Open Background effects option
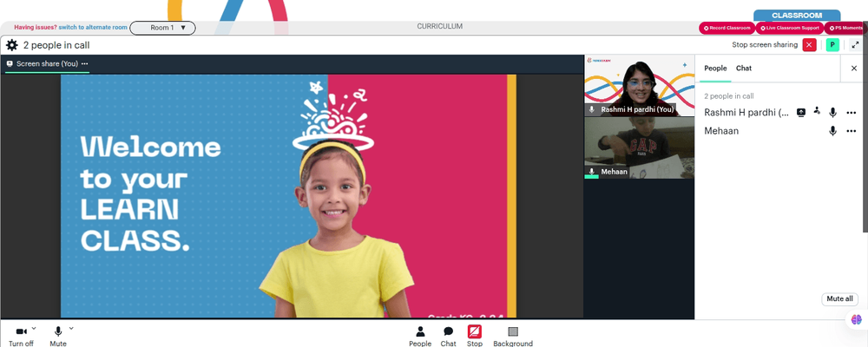This screenshot has height=347, width=868. coord(513,336)
